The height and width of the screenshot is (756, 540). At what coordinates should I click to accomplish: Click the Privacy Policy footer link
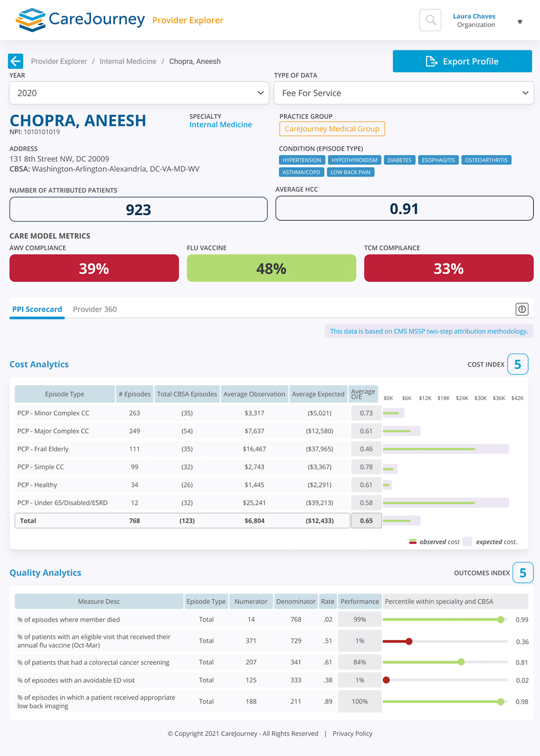point(352,733)
